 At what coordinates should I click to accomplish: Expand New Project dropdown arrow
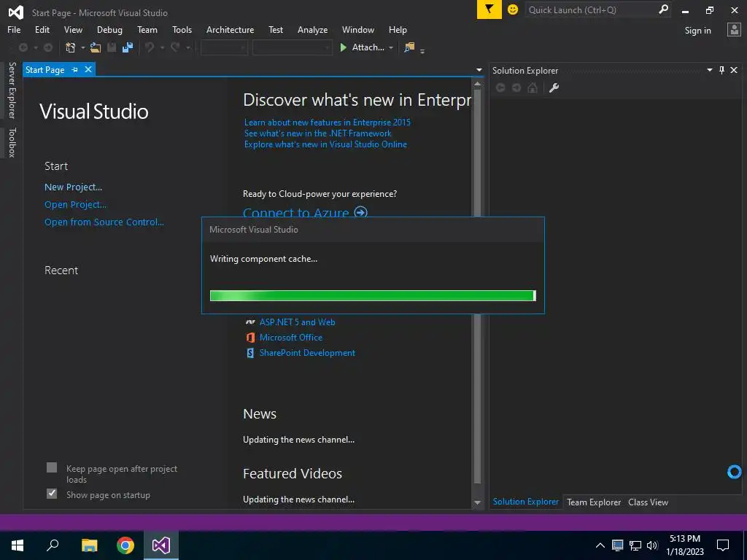(x=82, y=47)
